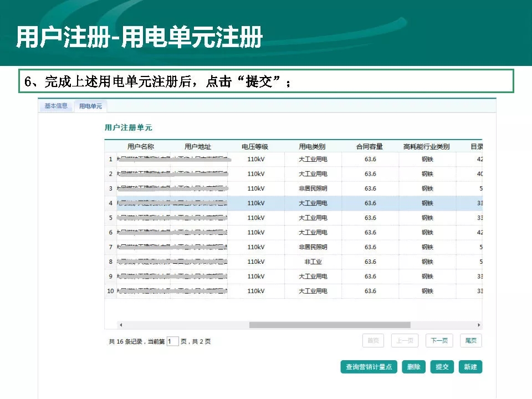Screen dimensions: 532x399
Task: Select the 用电单元 tab
Action: point(90,106)
